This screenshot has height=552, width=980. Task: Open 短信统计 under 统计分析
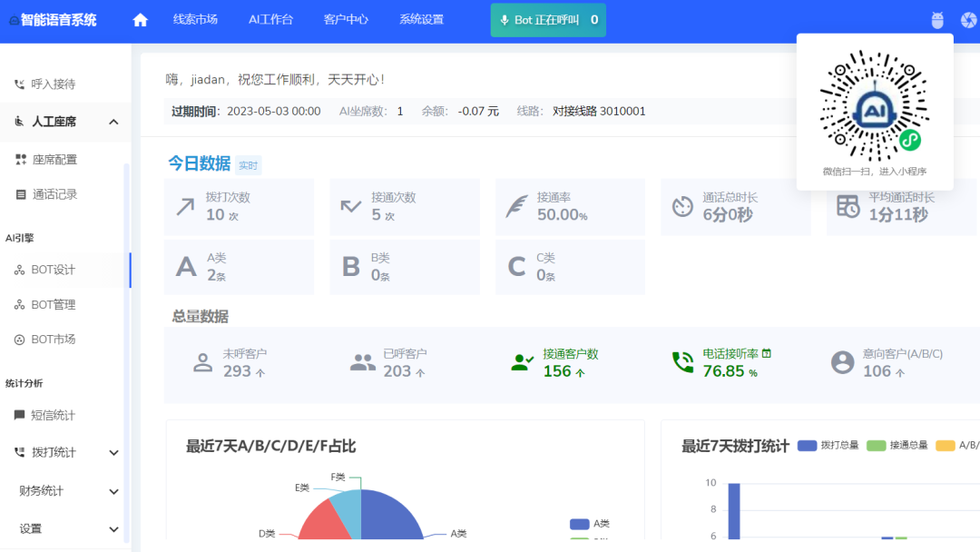pos(53,414)
